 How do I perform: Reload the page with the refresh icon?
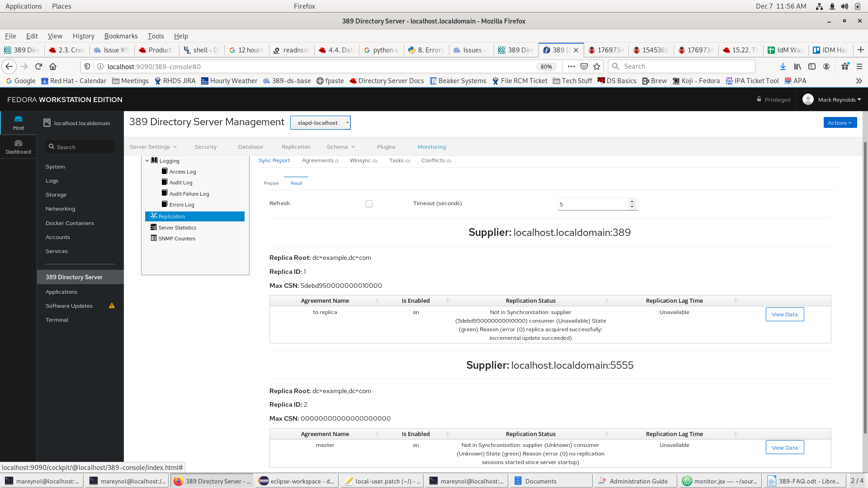click(38, 66)
